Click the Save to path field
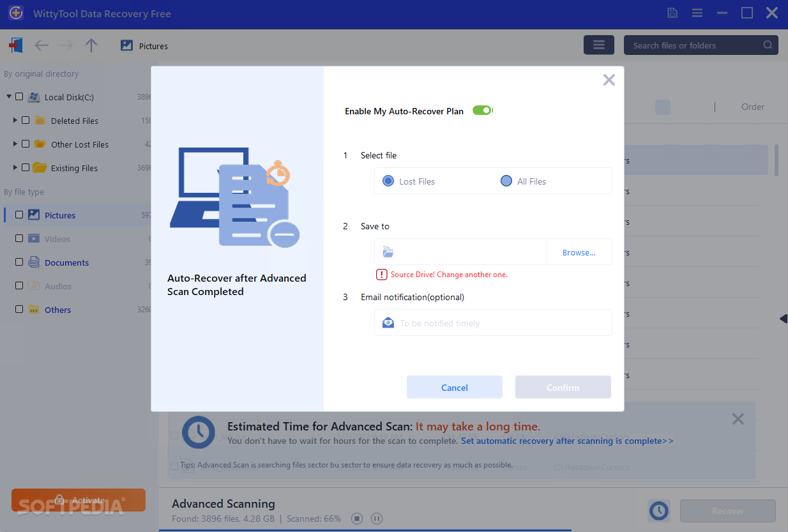This screenshot has height=532, width=788. tap(460, 252)
